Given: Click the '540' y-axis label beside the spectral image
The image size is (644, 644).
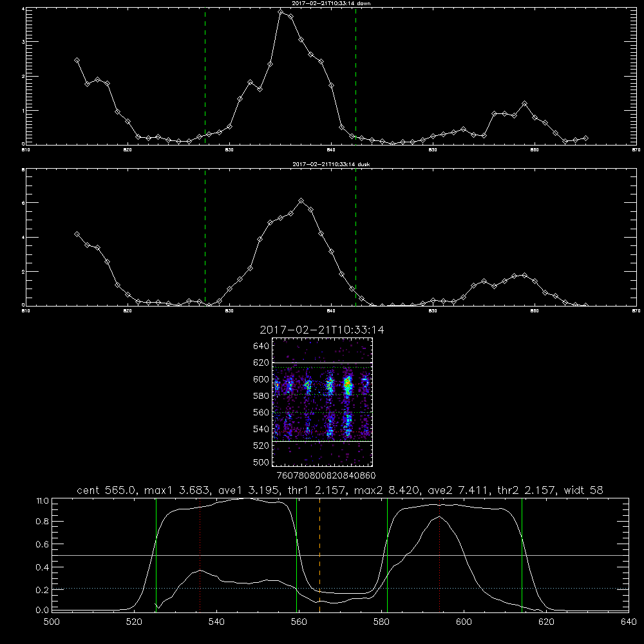Looking at the screenshot, I should [261, 429].
